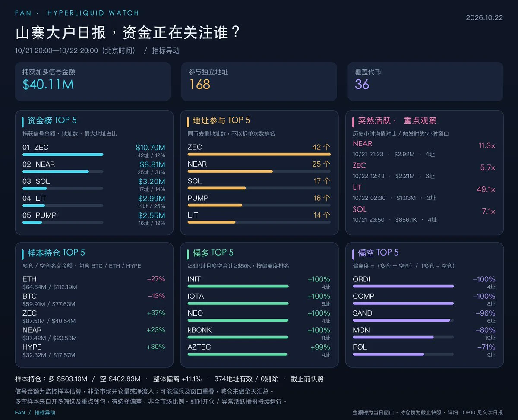This screenshot has width=518, height=420.
Task: Click the "ORDI" token in 偏空 list
Action: tap(361, 279)
